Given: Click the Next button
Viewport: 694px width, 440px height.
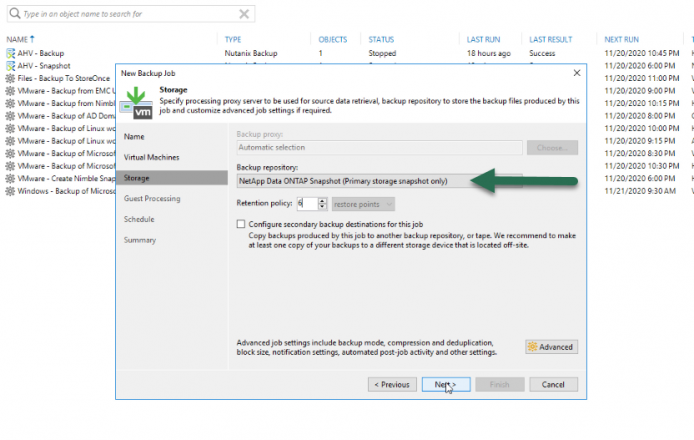Looking at the screenshot, I should point(446,384).
